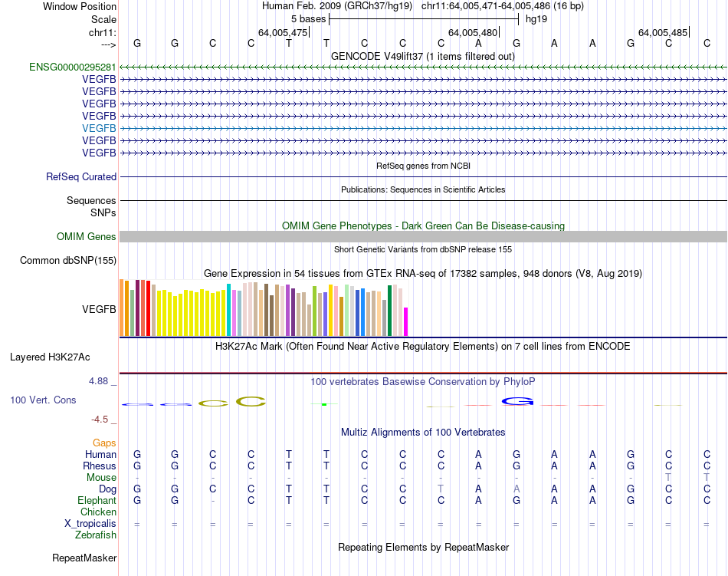The height and width of the screenshot is (576, 728).
Task: Open the RefSeq genes from NCBI title
Action: coord(424,166)
